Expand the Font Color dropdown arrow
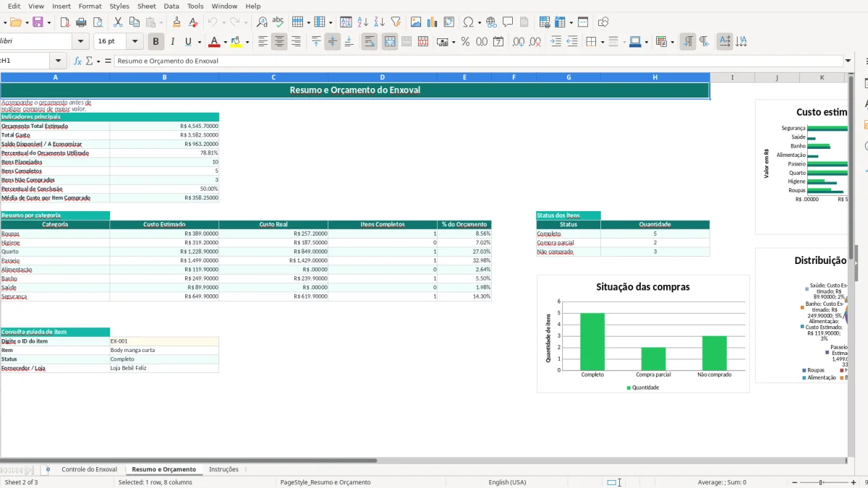The width and height of the screenshot is (868, 488). (226, 42)
